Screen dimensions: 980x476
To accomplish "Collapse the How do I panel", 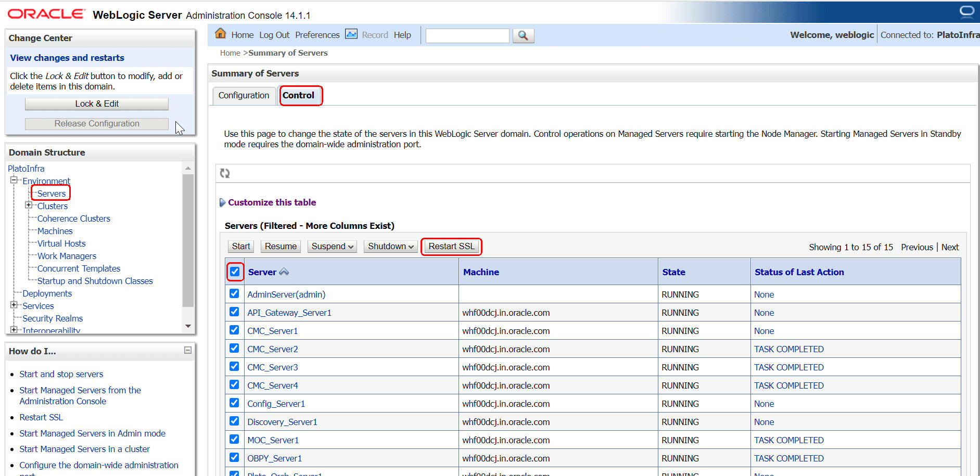I will [x=188, y=351].
